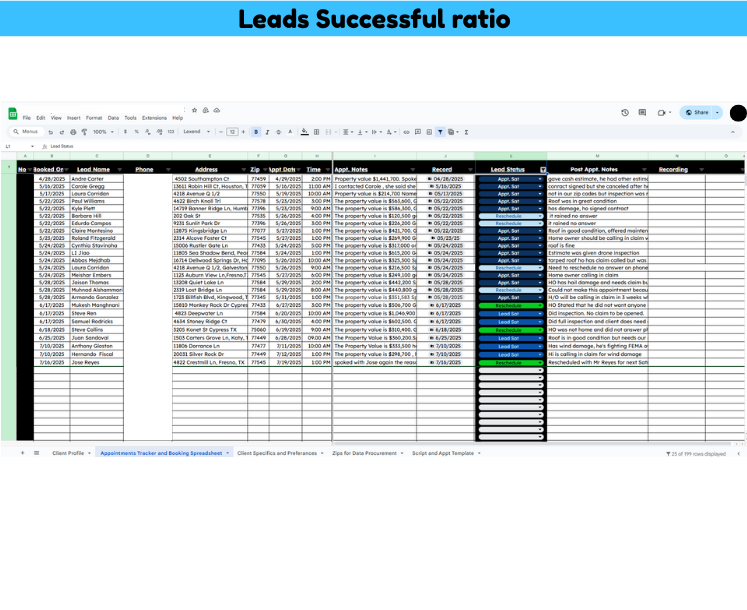Image resolution: width=747 pixels, height=610 pixels.
Task: Click the print icon
Action: 73,131
